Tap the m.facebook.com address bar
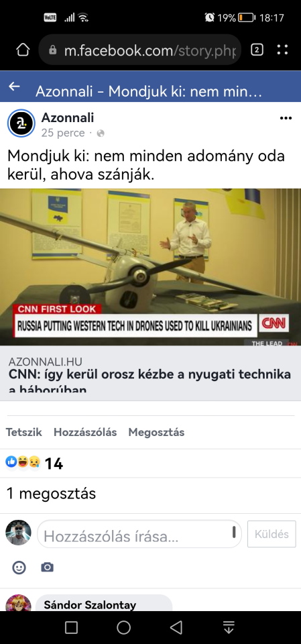 click(x=140, y=50)
